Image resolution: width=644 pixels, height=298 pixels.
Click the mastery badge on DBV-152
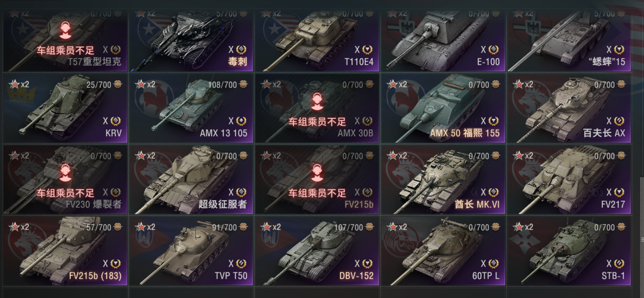[367, 264]
